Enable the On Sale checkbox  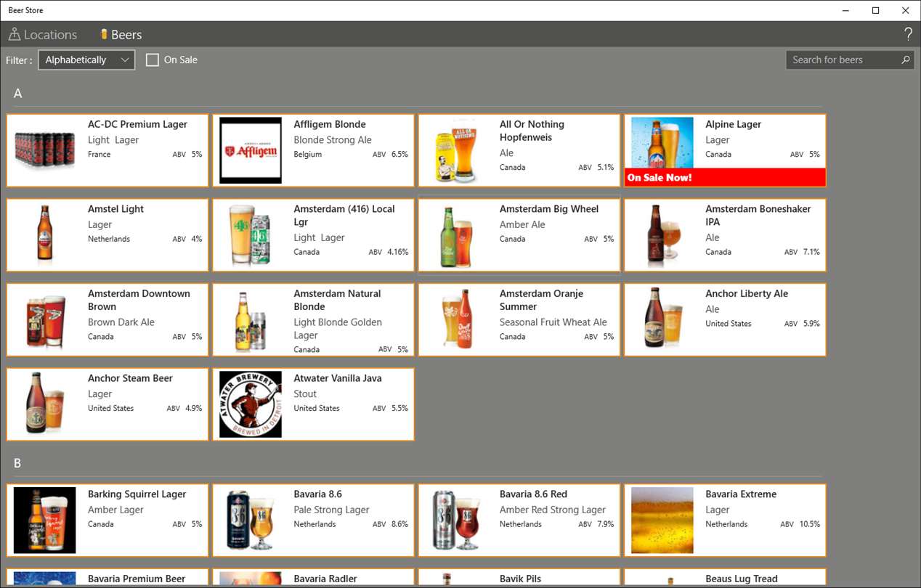coord(153,60)
